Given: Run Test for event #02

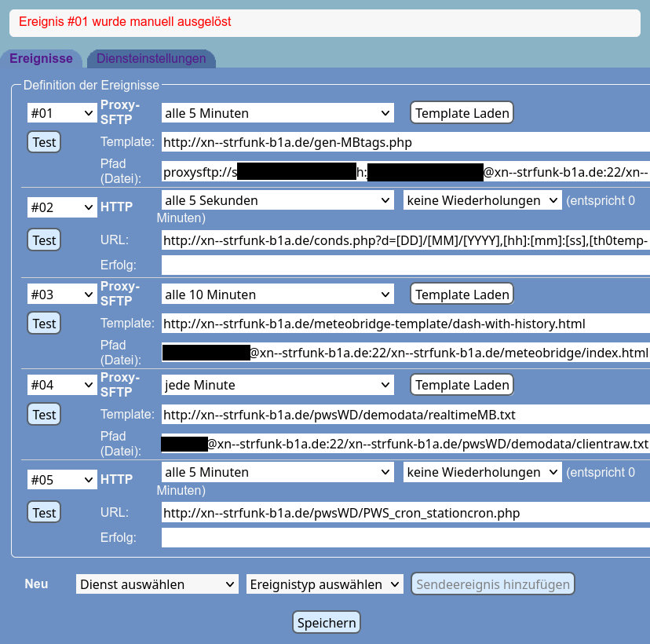Looking at the screenshot, I should (x=44, y=240).
